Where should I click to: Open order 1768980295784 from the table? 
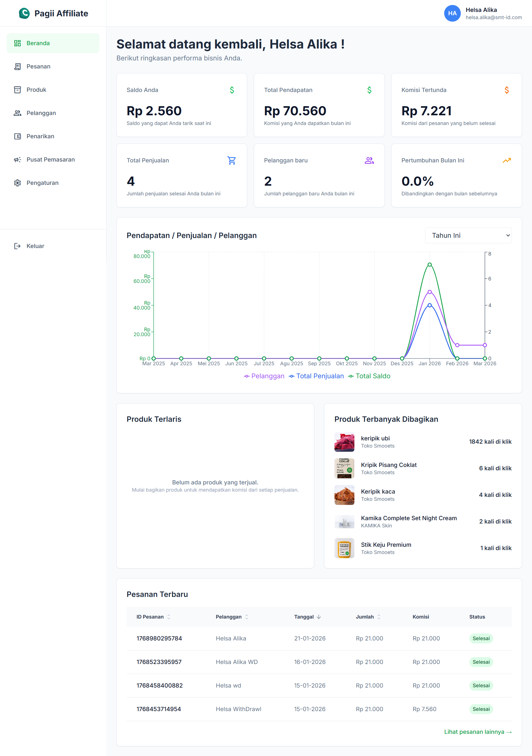point(159,638)
